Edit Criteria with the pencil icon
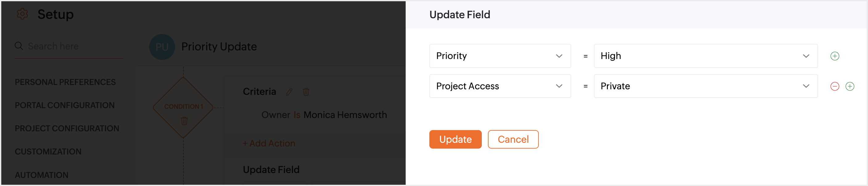Viewport: 868px width, 186px height. point(289,92)
